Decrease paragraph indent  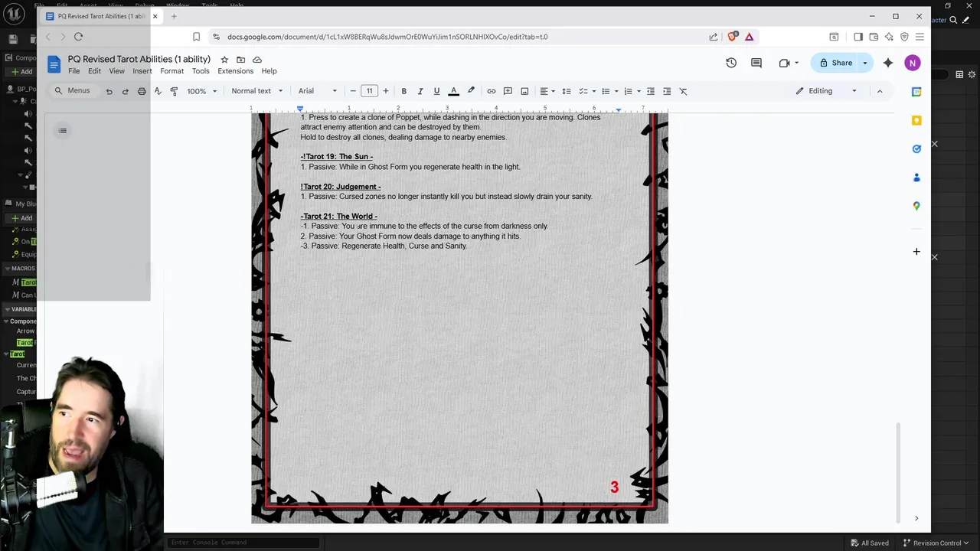click(651, 91)
